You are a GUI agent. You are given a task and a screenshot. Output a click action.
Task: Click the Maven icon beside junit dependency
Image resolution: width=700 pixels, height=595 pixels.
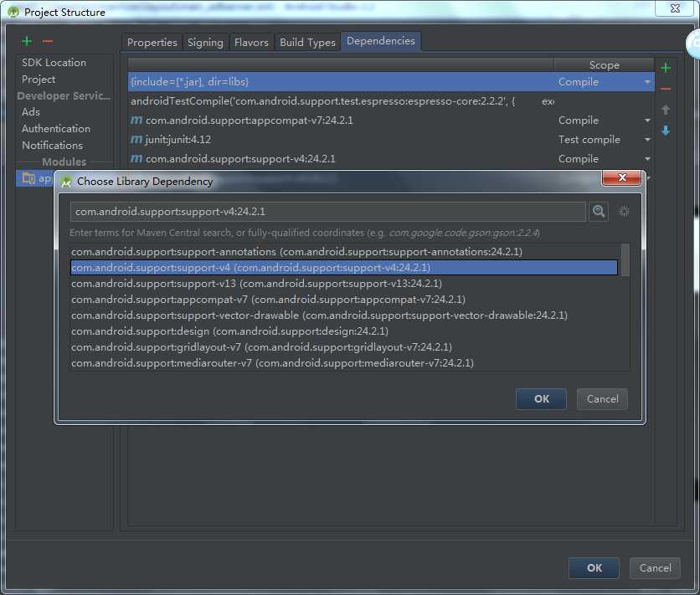click(x=136, y=139)
